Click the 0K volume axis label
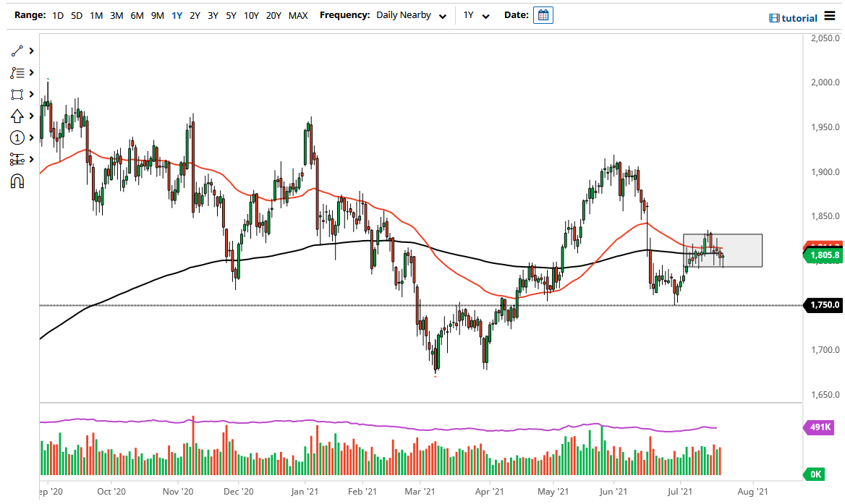The height and width of the screenshot is (504, 845). click(x=815, y=474)
